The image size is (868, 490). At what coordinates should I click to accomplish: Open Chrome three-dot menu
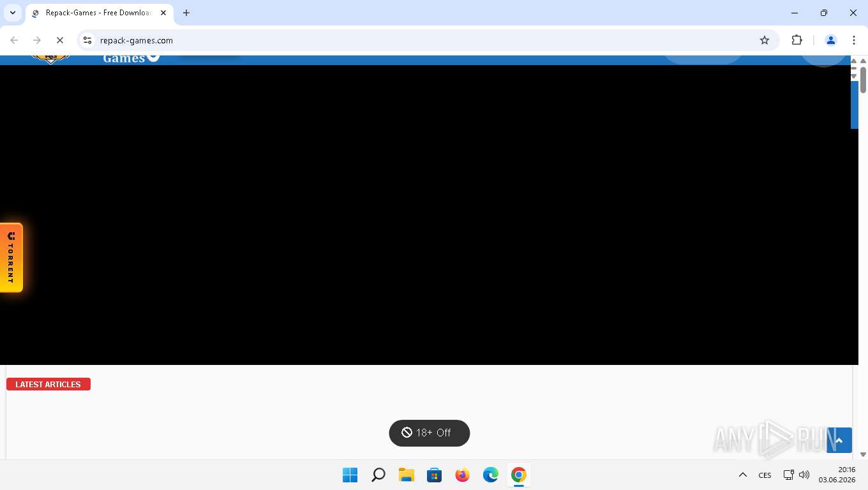tap(854, 40)
